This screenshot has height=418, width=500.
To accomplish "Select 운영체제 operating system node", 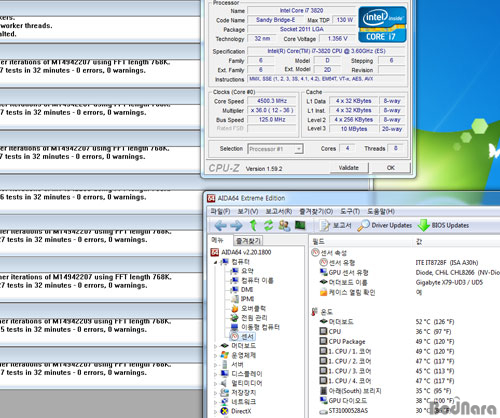I will coord(243,355).
